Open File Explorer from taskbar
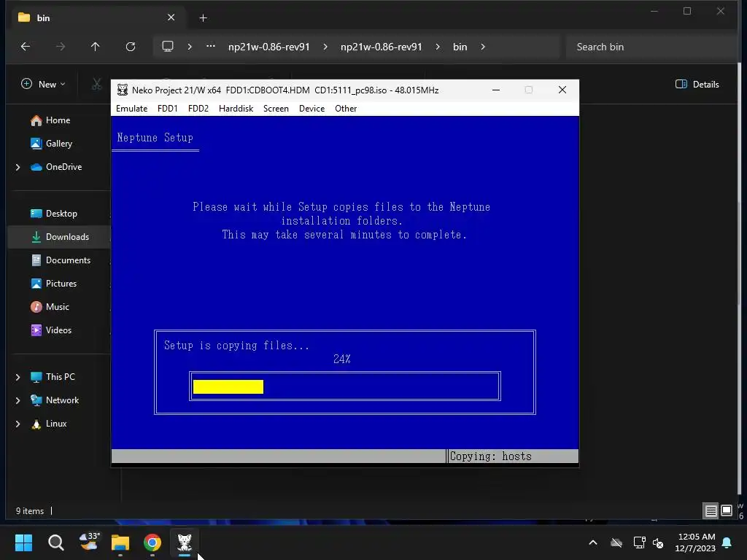The width and height of the screenshot is (747, 560). pos(120,542)
